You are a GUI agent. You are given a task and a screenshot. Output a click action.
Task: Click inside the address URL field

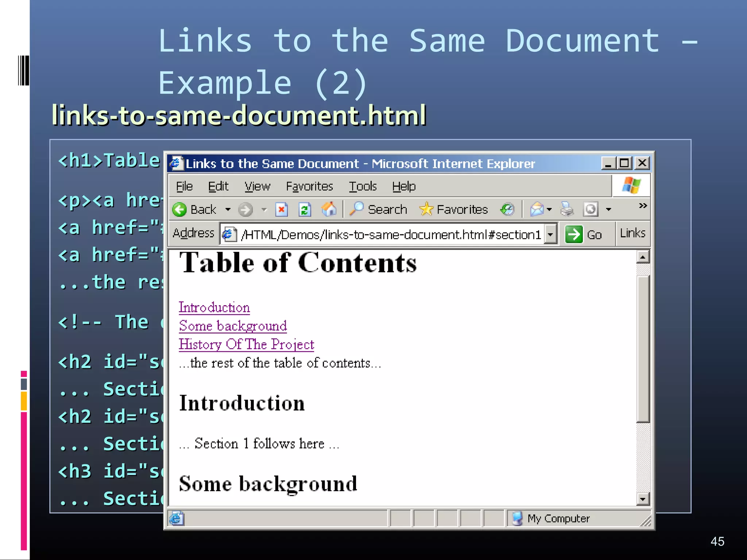click(x=390, y=234)
